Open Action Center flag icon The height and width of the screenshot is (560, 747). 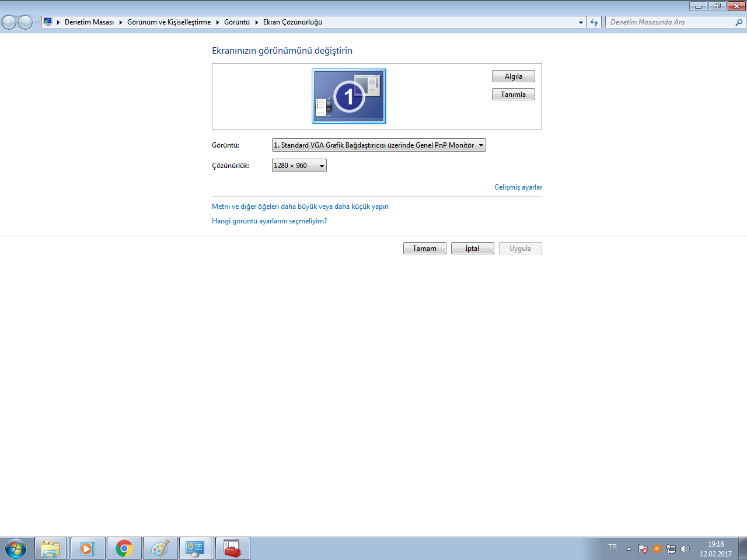643,549
